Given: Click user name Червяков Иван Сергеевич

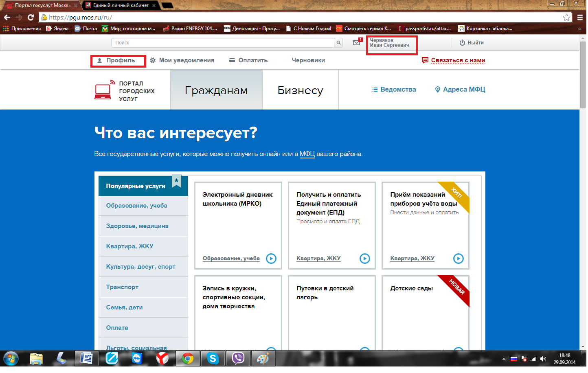Looking at the screenshot, I should point(390,43).
